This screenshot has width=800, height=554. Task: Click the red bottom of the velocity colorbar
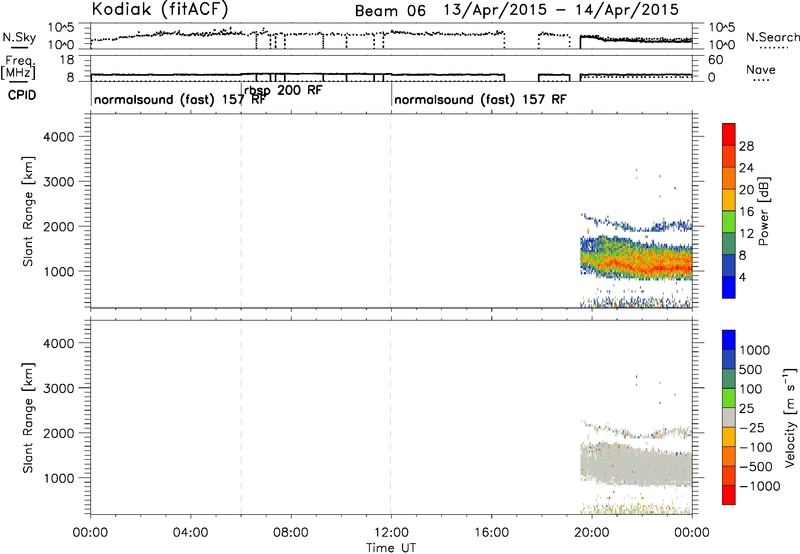[729, 495]
